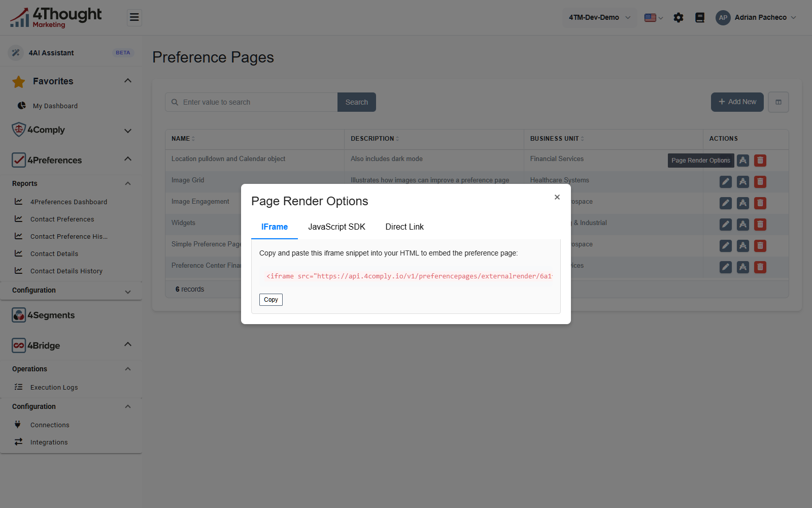Delete the Image Engagement row
812x508 pixels.
coord(760,203)
